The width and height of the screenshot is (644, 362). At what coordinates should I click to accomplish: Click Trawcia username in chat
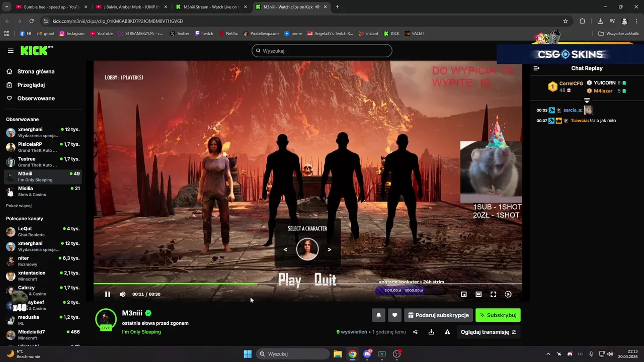tap(579, 121)
